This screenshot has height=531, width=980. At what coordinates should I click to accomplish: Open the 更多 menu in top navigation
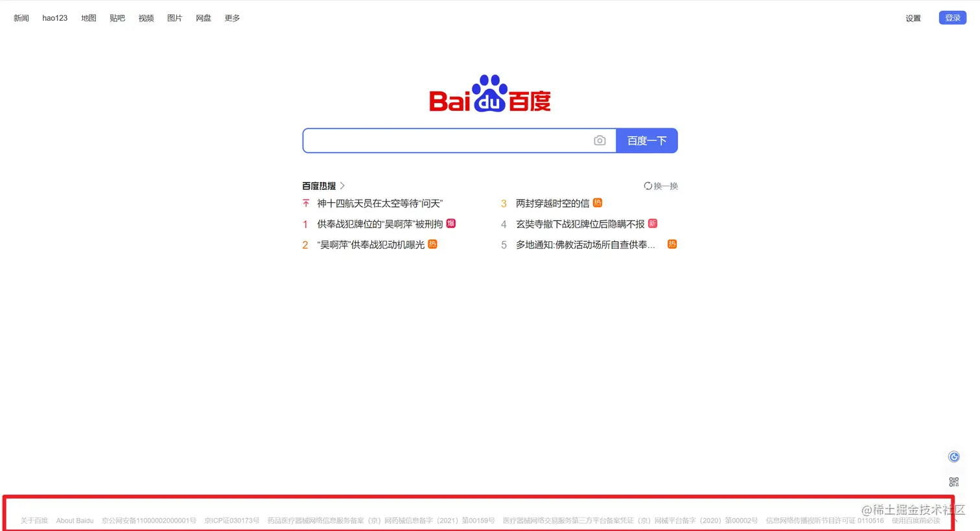click(x=232, y=18)
